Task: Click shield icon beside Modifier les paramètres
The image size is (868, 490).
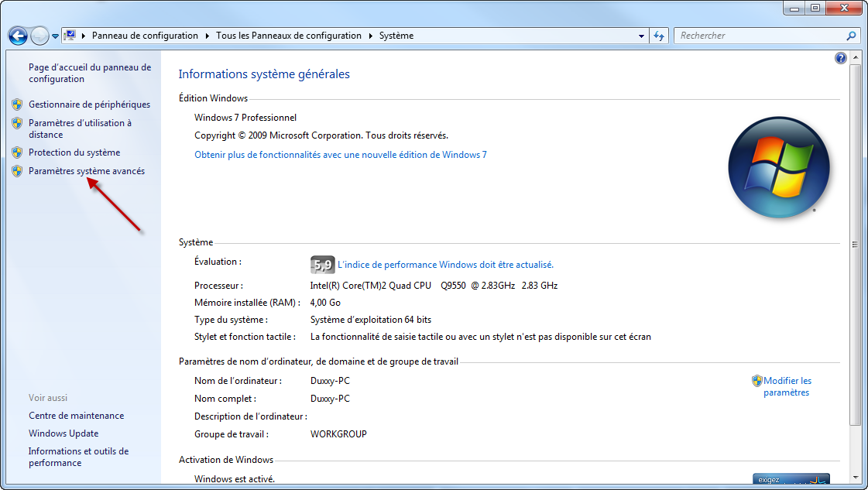Action: tap(756, 380)
